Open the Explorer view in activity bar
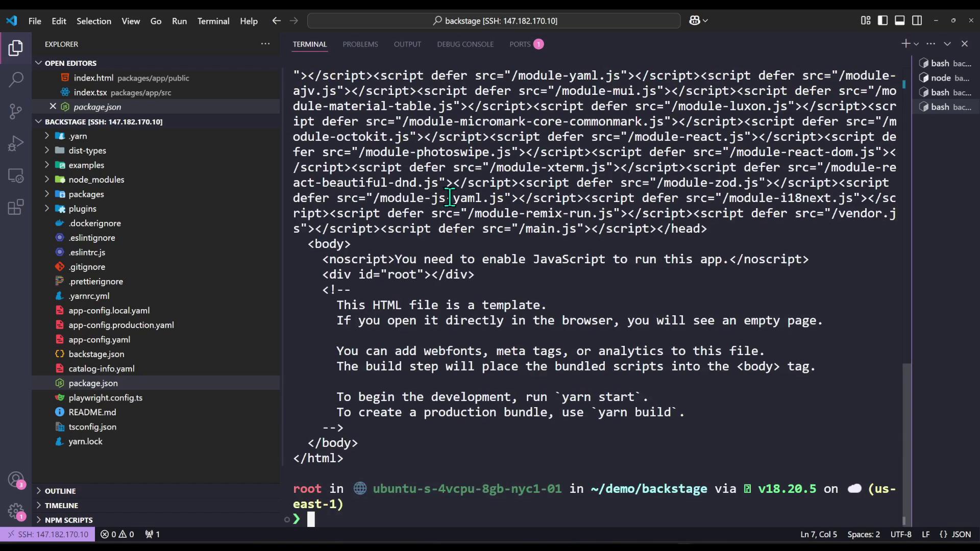 coord(16,48)
